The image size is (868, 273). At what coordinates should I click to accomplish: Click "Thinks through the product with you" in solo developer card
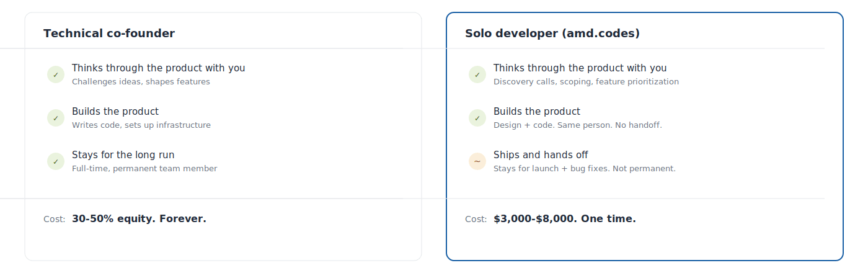point(580,68)
